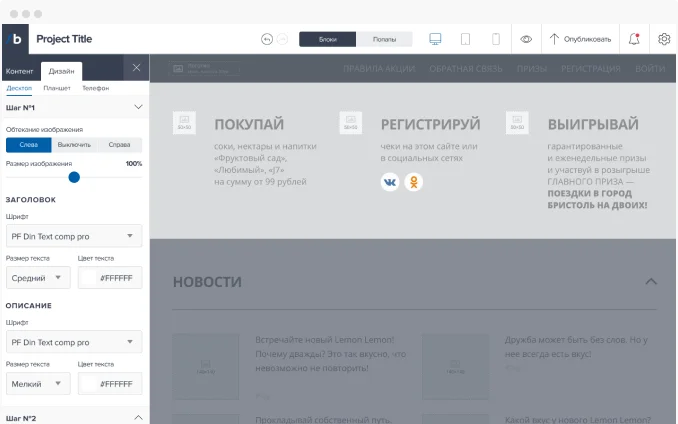Select Планшет device sub-tab
This screenshot has width=678, height=424.
57,88
